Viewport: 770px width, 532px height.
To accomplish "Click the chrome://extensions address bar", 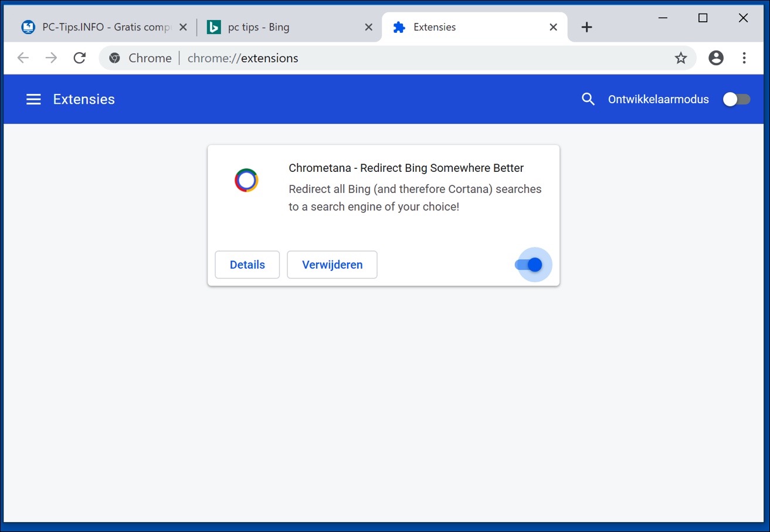I will [x=397, y=58].
